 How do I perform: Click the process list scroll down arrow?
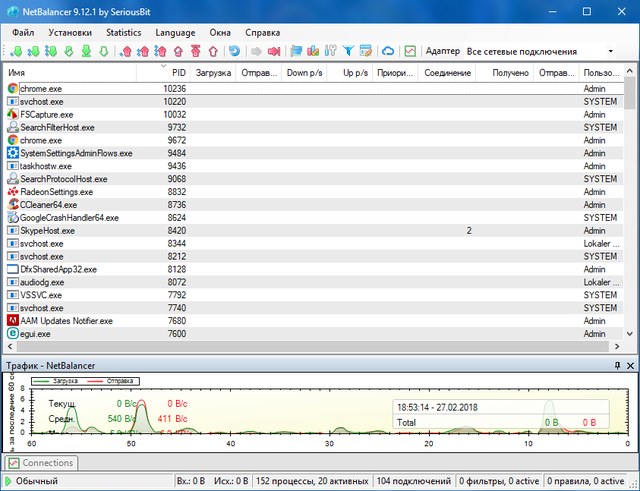click(x=629, y=333)
